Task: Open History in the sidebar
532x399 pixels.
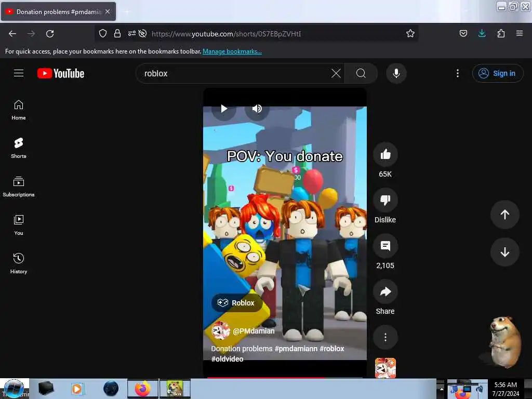Action: tap(19, 263)
